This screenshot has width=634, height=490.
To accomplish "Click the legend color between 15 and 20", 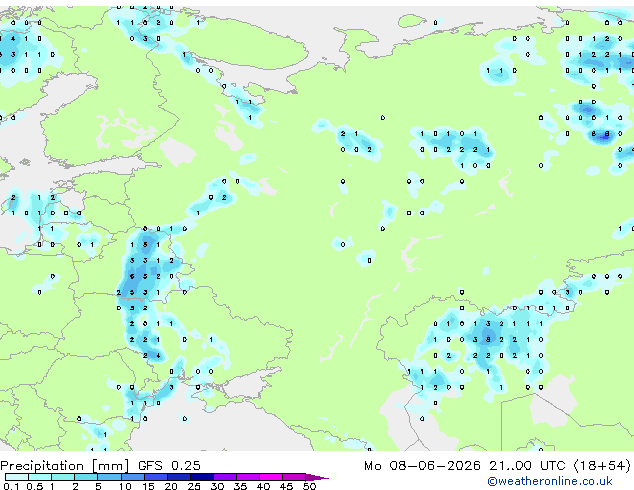I will pyautogui.click(x=156, y=477).
